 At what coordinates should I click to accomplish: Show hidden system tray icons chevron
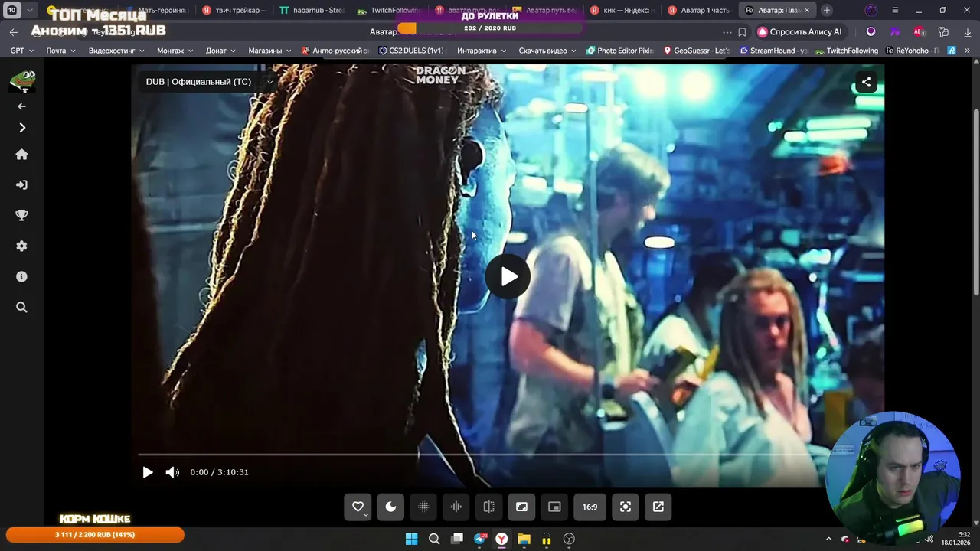(830, 539)
